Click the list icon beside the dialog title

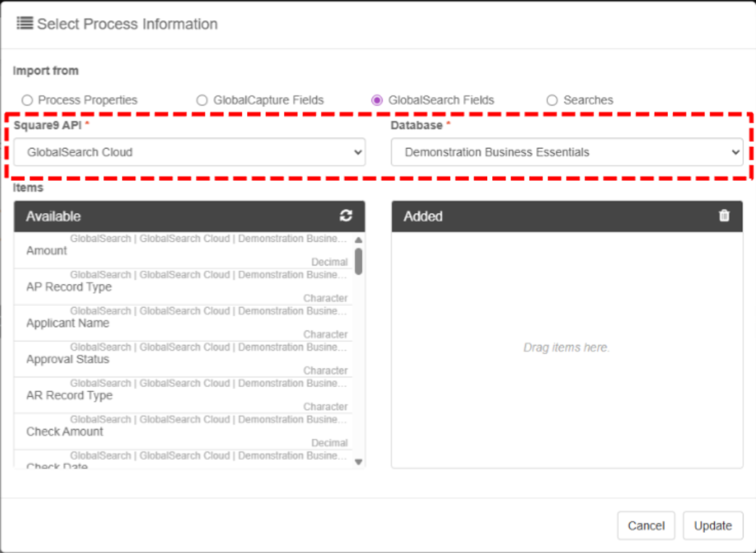(x=25, y=23)
